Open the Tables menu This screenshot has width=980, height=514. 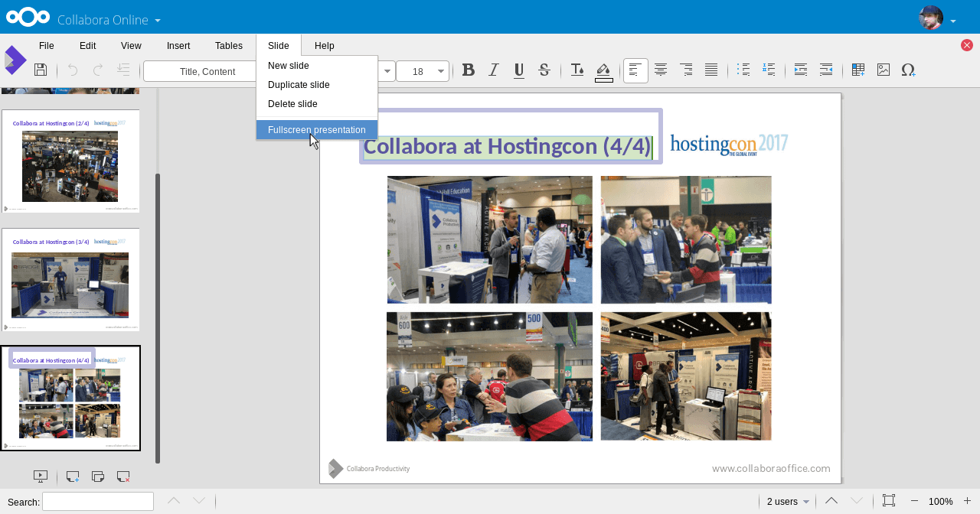click(229, 46)
